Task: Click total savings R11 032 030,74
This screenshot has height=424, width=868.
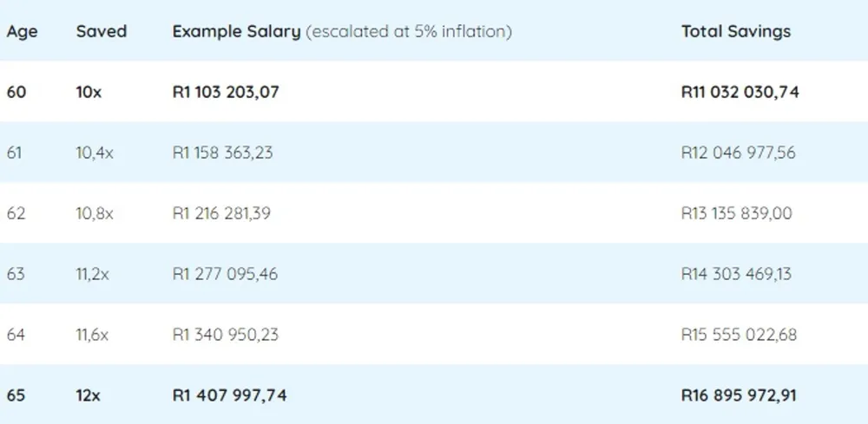Action: (x=740, y=92)
